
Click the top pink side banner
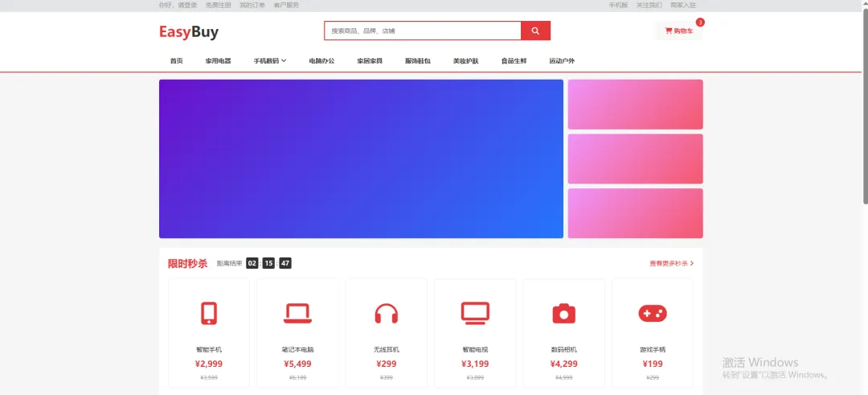(x=636, y=105)
